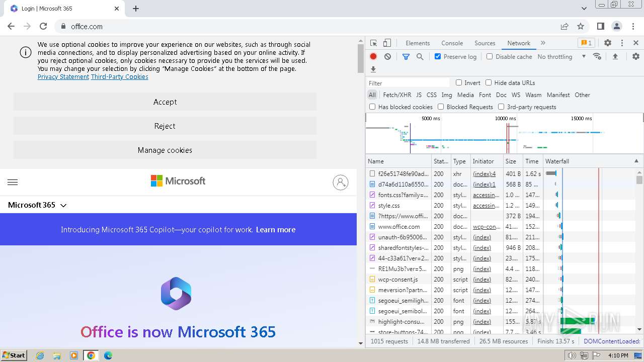Switch to the Console tab
644x362 pixels.
pos(452,43)
